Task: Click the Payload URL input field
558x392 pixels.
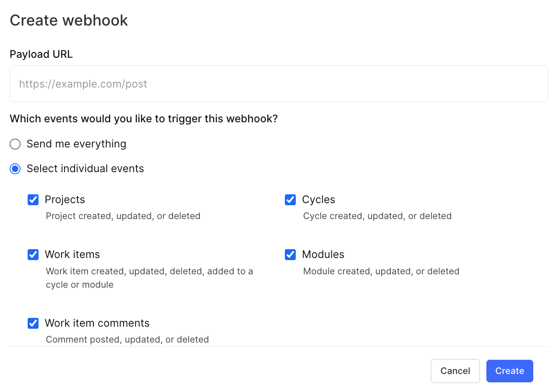Action: tap(279, 84)
